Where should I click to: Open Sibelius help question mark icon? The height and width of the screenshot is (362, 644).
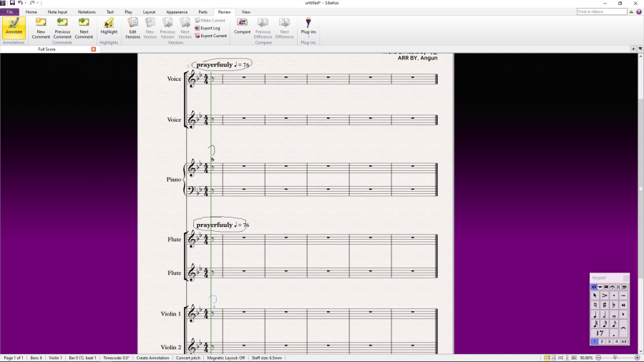(639, 12)
